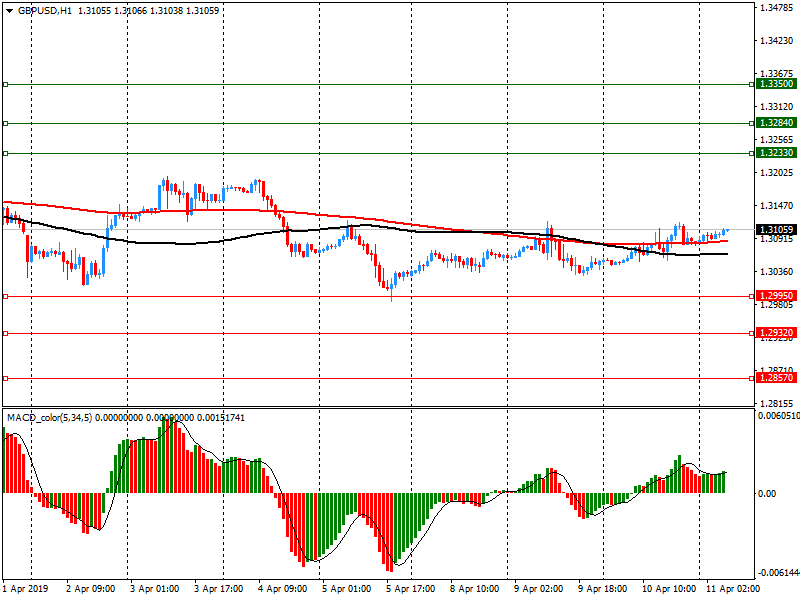Select the green 1.32330 price level tag

pos(776,153)
